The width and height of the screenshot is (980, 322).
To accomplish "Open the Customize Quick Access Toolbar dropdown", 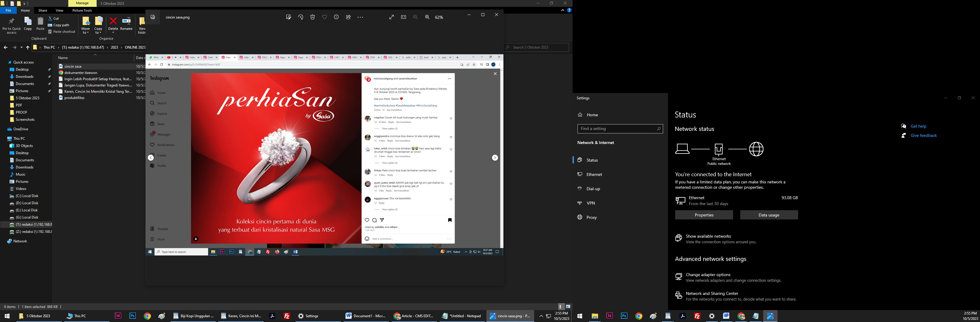I will [24, 3].
